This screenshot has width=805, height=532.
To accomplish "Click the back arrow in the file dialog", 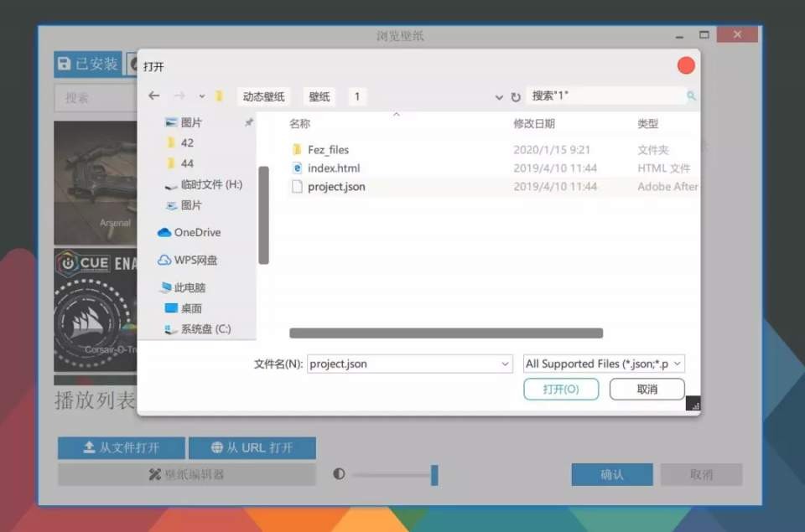I will pos(153,96).
